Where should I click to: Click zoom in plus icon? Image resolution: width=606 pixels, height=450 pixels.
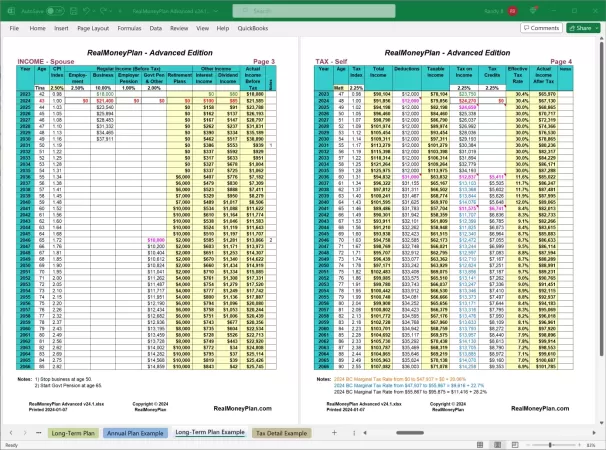coord(577,444)
